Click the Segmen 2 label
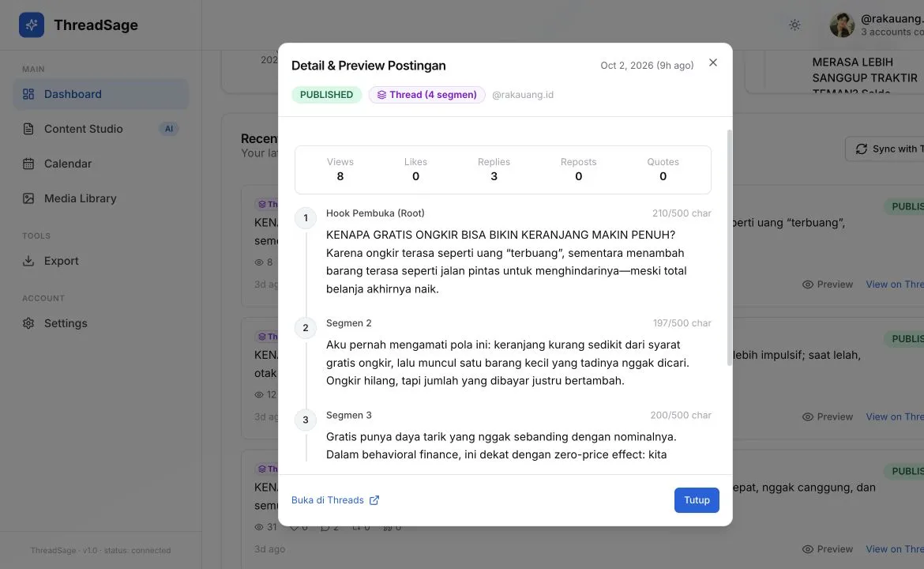 (x=349, y=323)
